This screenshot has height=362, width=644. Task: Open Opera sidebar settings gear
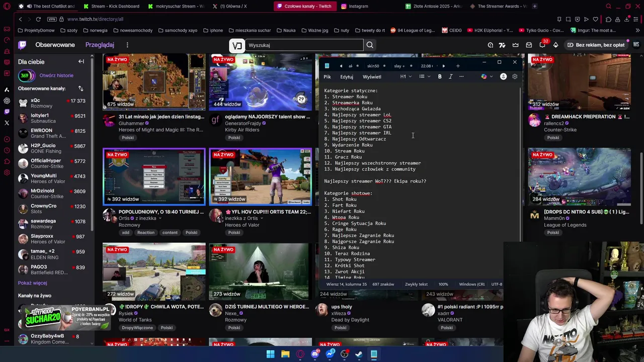click(x=7, y=172)
